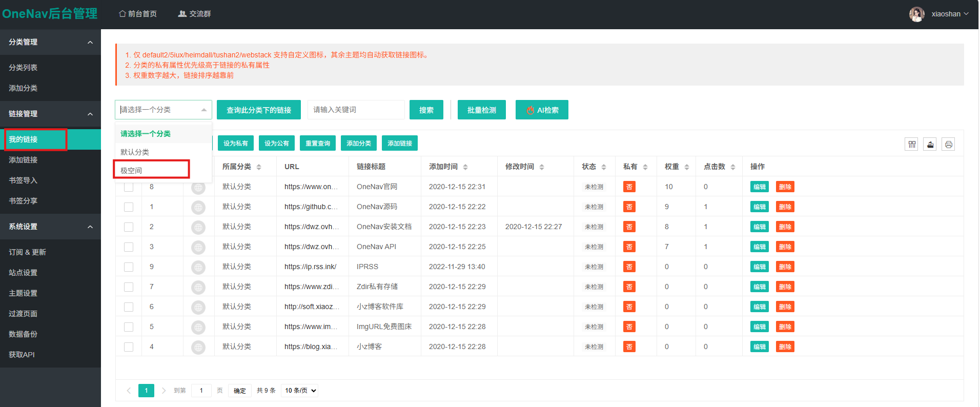The width and height of the screenshot is (980, 407).
Task: Click globe icon in OneNav源码 row
Action: [x=198, y=207]
